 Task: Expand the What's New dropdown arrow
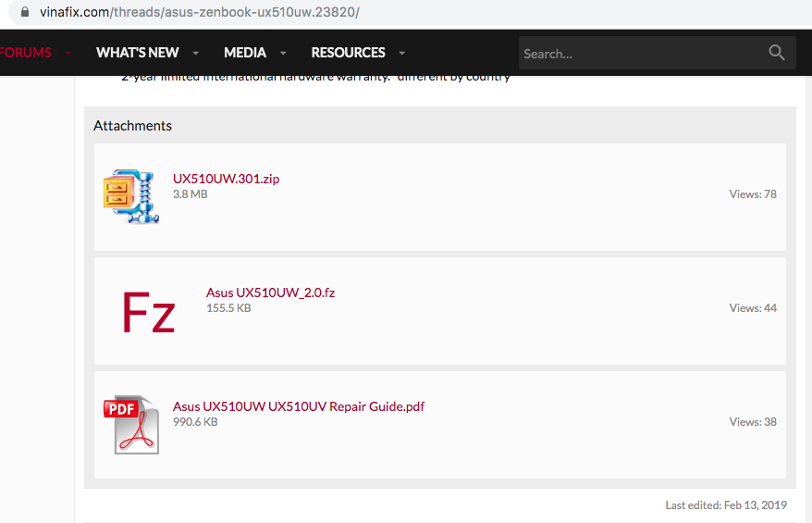[x=196, y=53]
